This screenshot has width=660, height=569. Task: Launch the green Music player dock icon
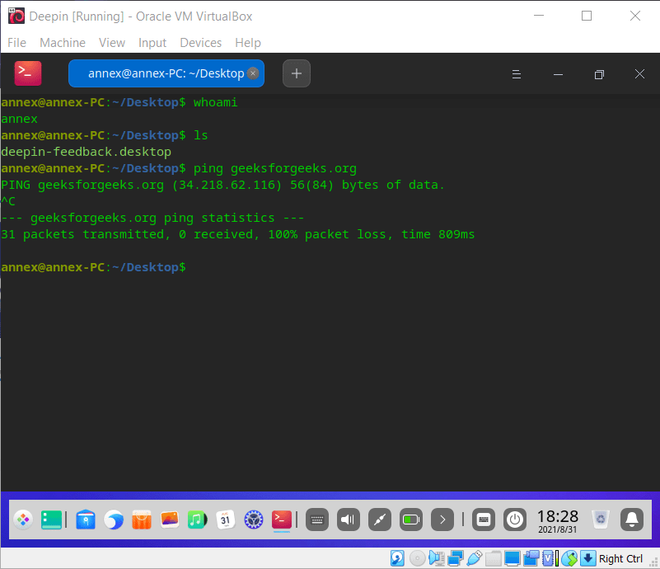[x=197, y=520]
